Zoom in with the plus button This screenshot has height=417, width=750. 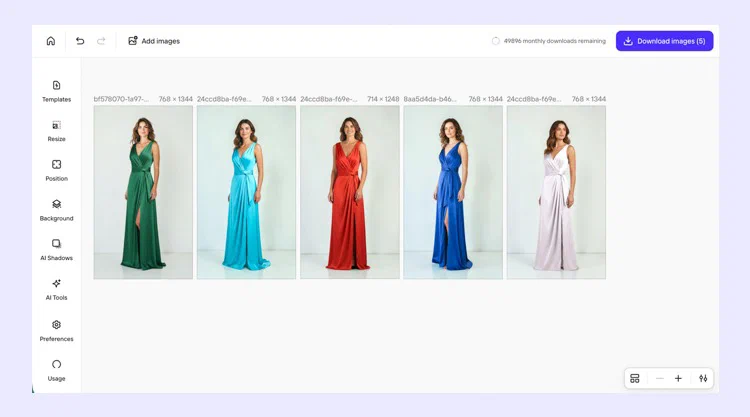coord(678,378)
